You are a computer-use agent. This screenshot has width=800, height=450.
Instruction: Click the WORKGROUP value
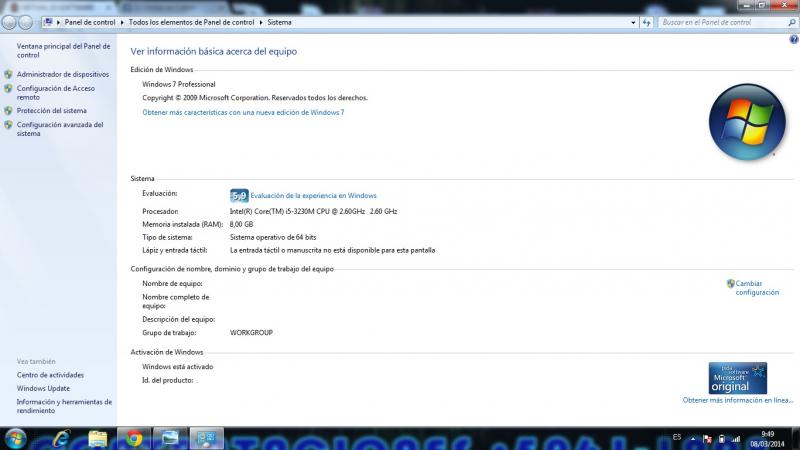pos(251,333)
